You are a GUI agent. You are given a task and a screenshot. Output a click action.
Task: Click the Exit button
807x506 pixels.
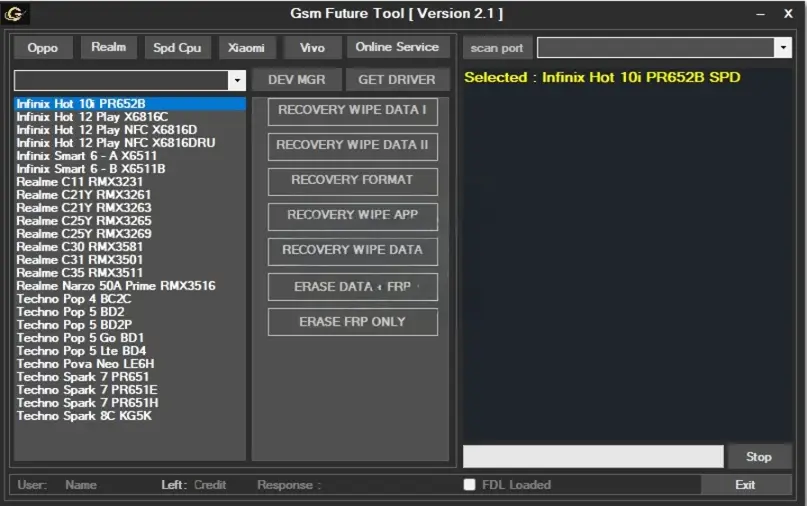click(745, 485)
